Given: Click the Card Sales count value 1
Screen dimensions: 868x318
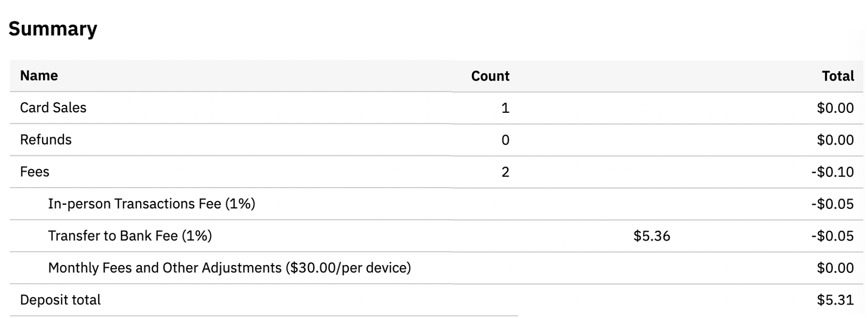Looking at the screenshot, I should (x=505, y=108).
